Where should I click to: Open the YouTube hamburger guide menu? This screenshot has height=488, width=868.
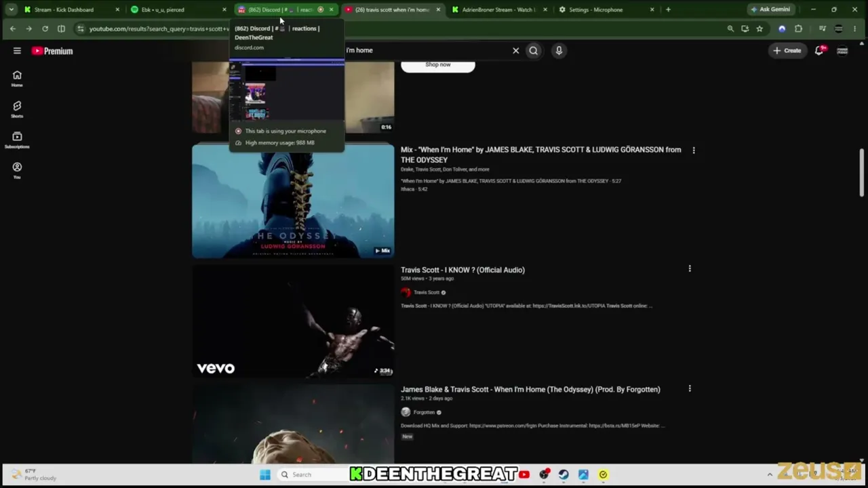[17, 51]
